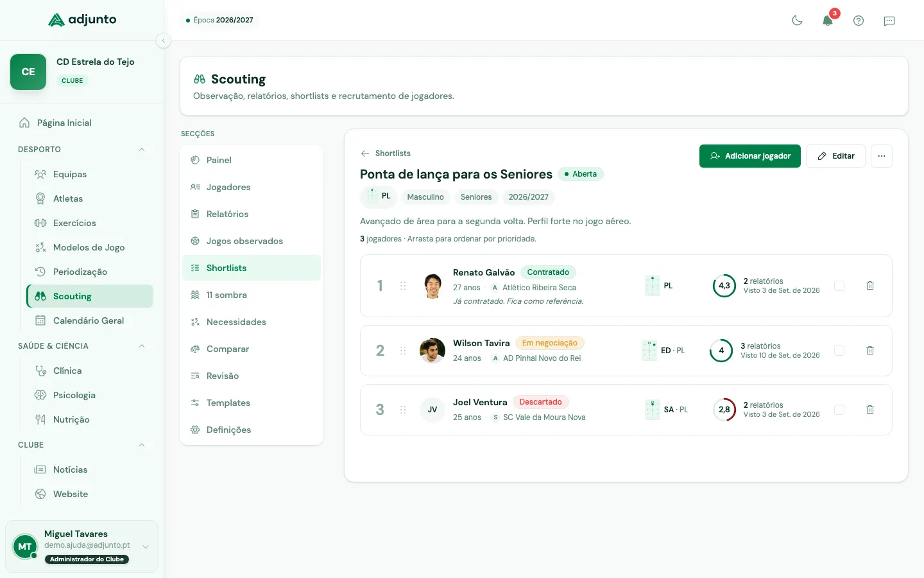Navigate to Calendário Geral
This screenshot has width=924, height=578.
click(90, 320)
